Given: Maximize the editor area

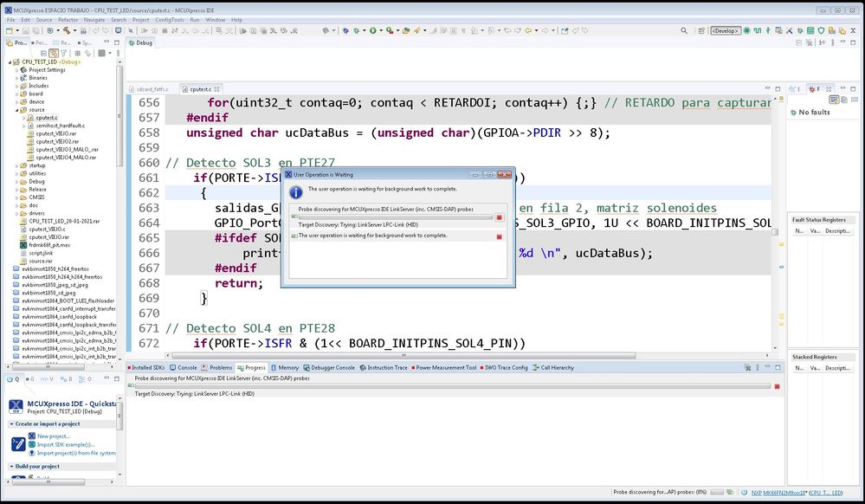Looking at the screenshot, I should pyautogui.click(x=778, y=88).
